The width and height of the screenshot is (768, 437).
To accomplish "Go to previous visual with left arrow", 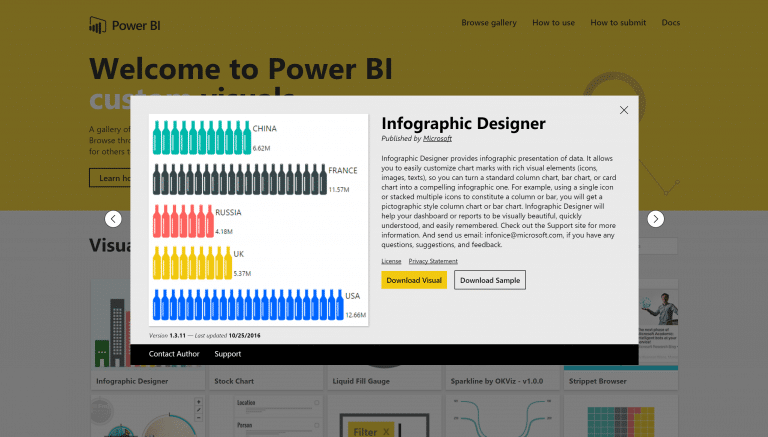I will (x=113, y=219).
